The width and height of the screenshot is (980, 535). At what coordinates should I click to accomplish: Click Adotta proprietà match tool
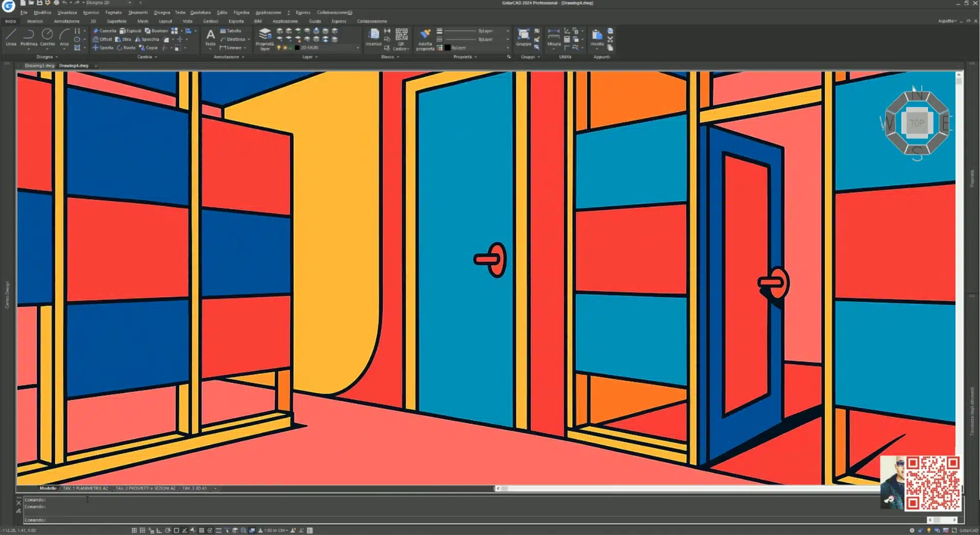425,39
